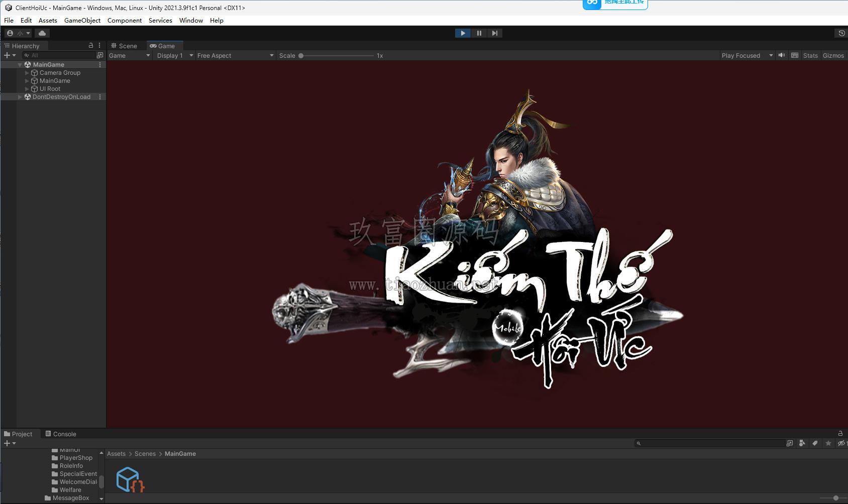Click the folder tree scroll up arrow

tap(101, 453)
